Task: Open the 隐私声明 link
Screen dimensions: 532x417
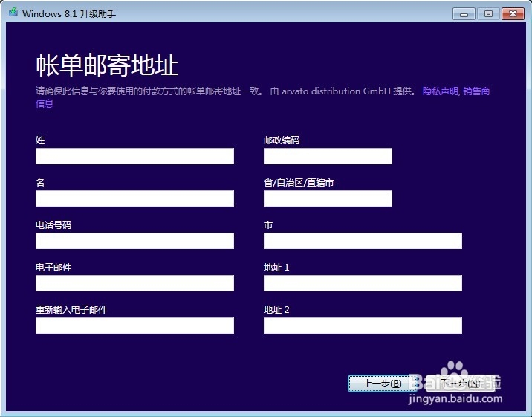Action: point(441,91)
